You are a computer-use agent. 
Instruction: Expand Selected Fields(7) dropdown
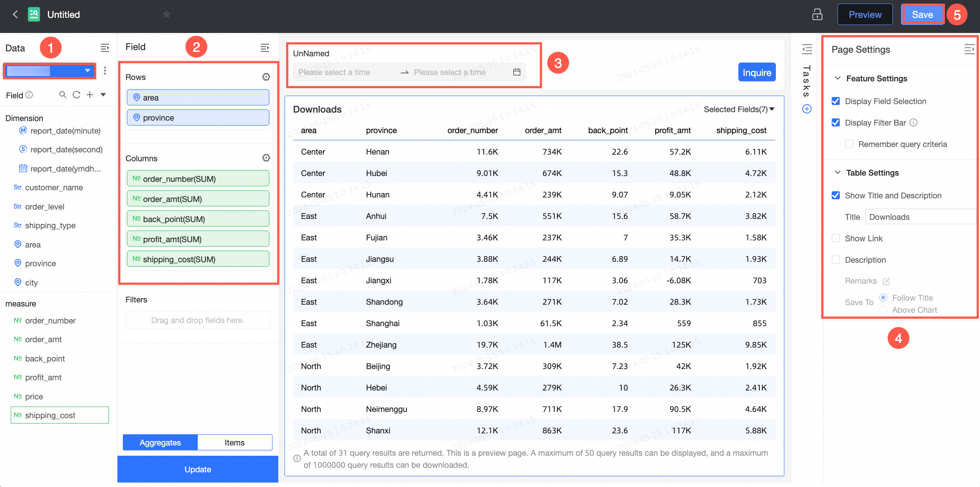point(739,109)
